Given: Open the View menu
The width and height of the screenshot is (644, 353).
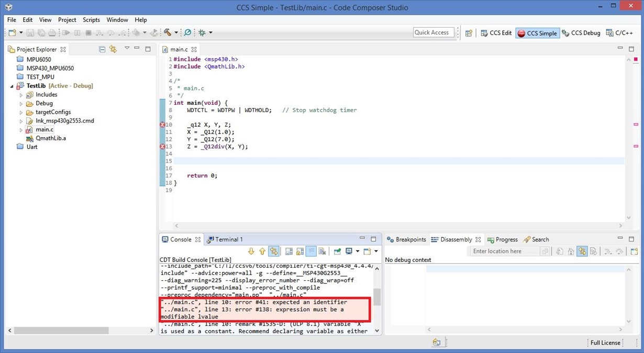Looking at the screenshot, I should coord(46,20).
